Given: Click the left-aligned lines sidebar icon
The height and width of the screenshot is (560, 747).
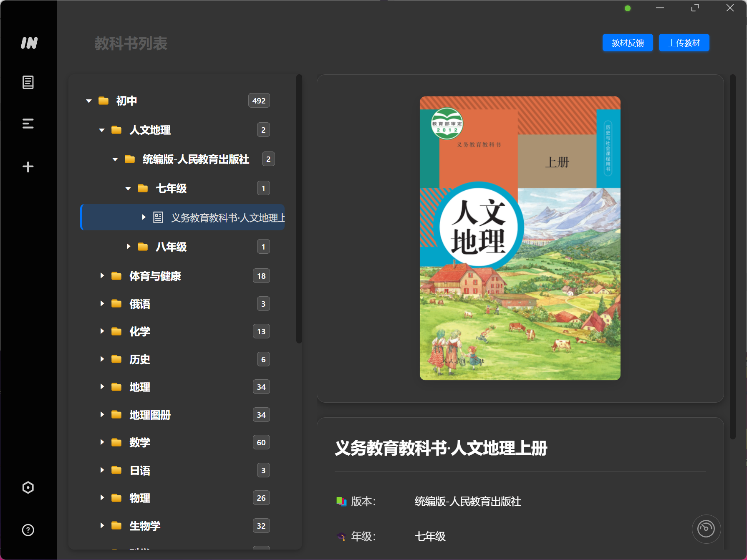Looking at the screenshot, I should pos(28,124).
